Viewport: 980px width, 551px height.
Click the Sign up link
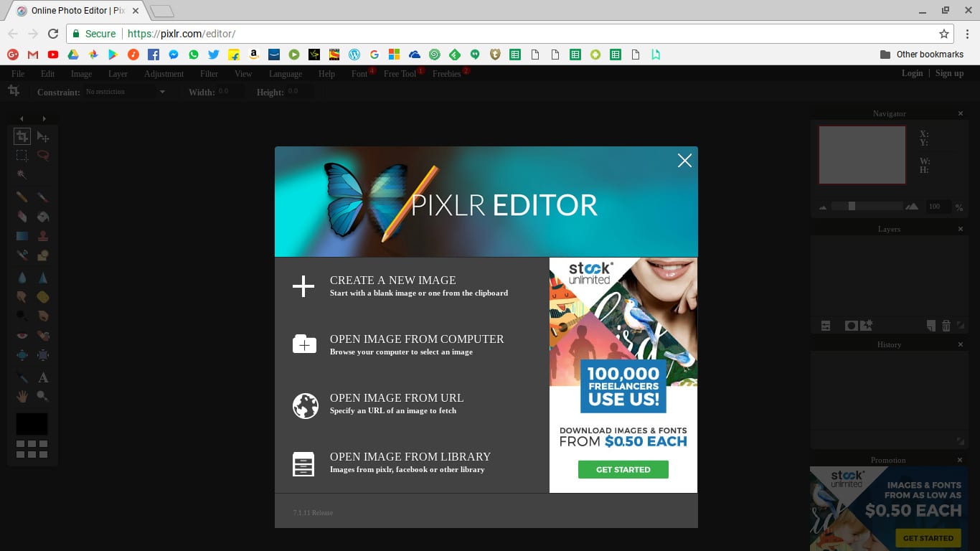pos(949,73)
